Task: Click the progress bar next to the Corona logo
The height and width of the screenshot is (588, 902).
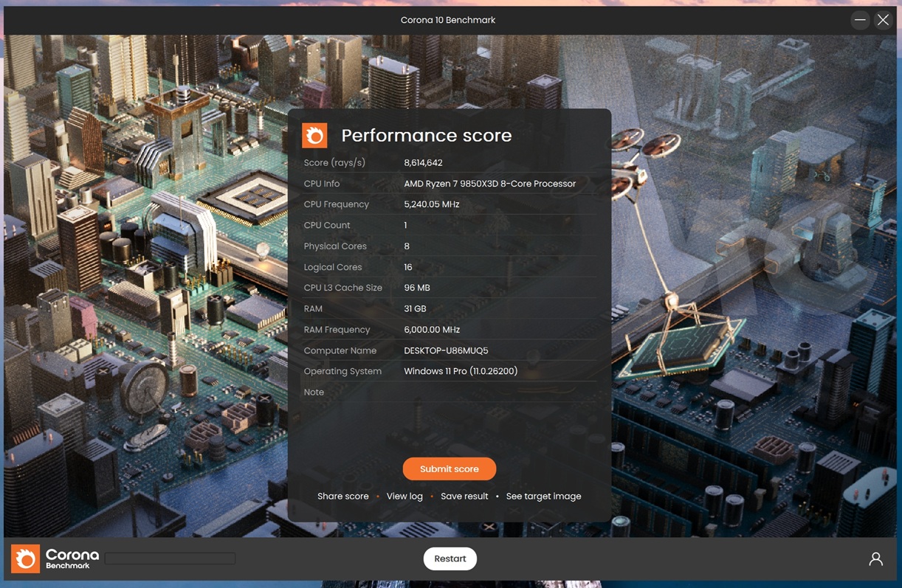Action: coord(170,558)
